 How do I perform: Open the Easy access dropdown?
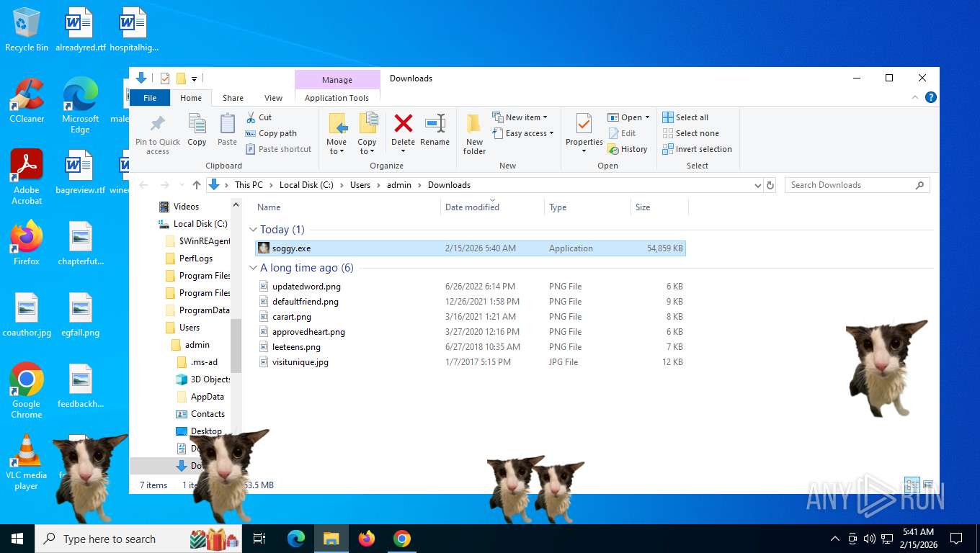(523, 133)
